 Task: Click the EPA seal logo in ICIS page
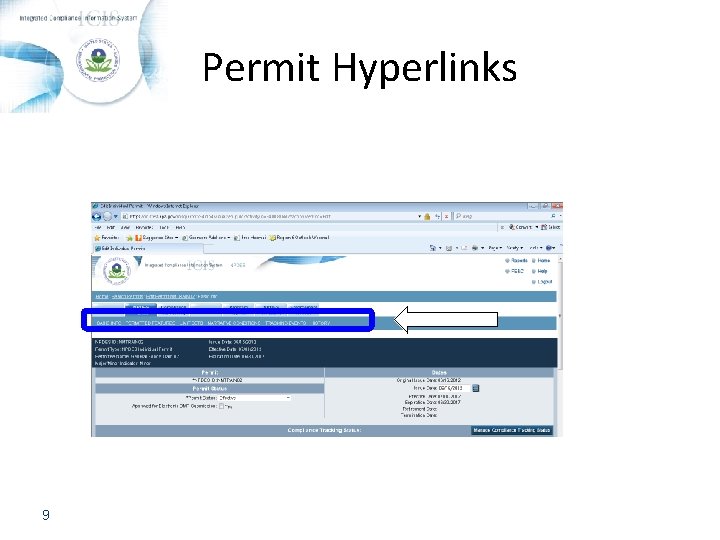(x=117, y=271)
